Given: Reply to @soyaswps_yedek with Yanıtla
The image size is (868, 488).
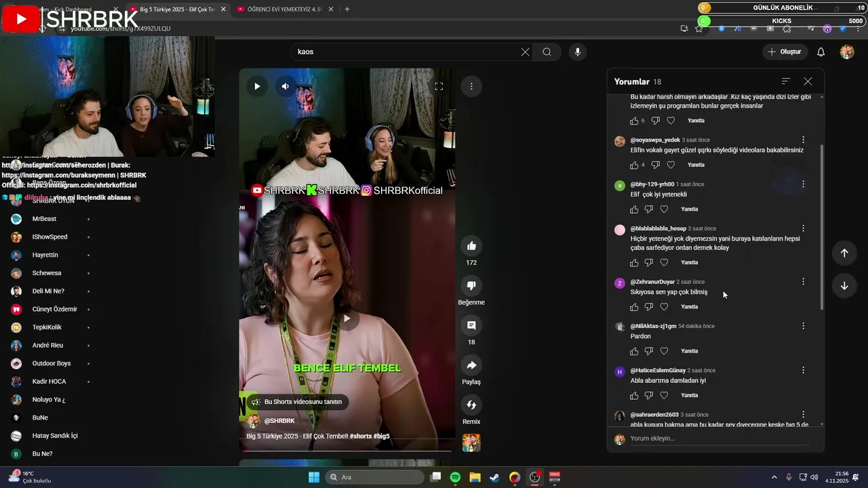Looking at the screenshot, I should (696, 165).
